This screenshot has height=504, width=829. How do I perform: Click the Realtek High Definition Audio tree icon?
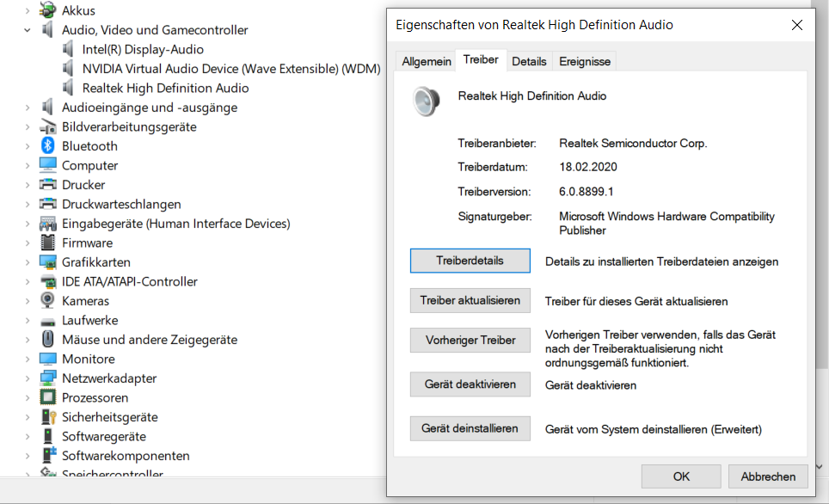[68, 88]
